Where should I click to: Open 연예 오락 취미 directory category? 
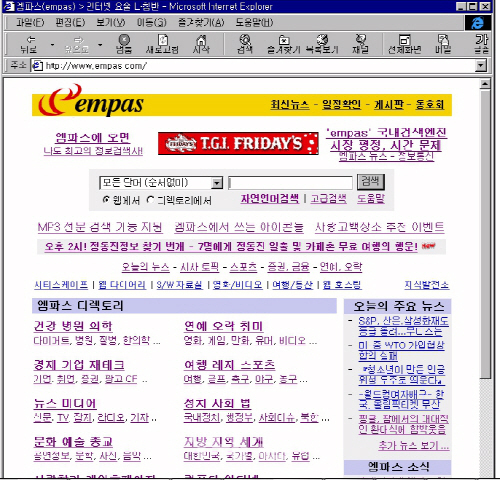coord(223,326)
